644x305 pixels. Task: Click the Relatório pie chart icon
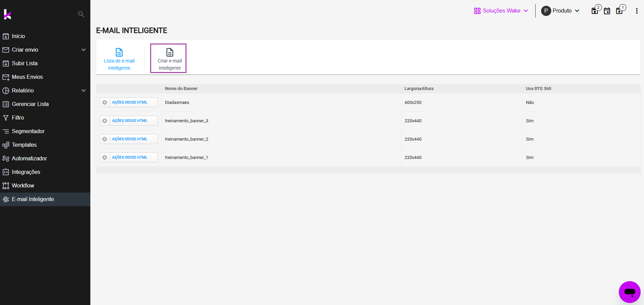pos(6,91)
